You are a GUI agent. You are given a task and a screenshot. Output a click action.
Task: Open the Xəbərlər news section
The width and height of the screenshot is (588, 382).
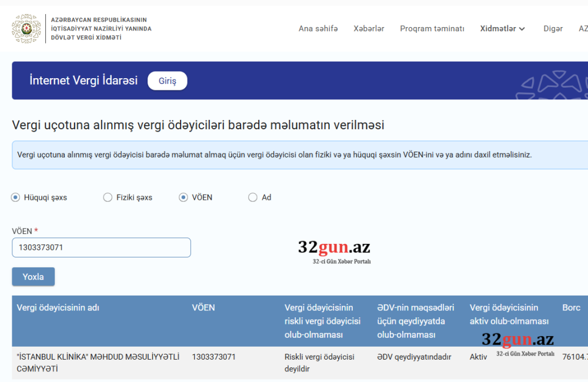[x=369, y=28]
